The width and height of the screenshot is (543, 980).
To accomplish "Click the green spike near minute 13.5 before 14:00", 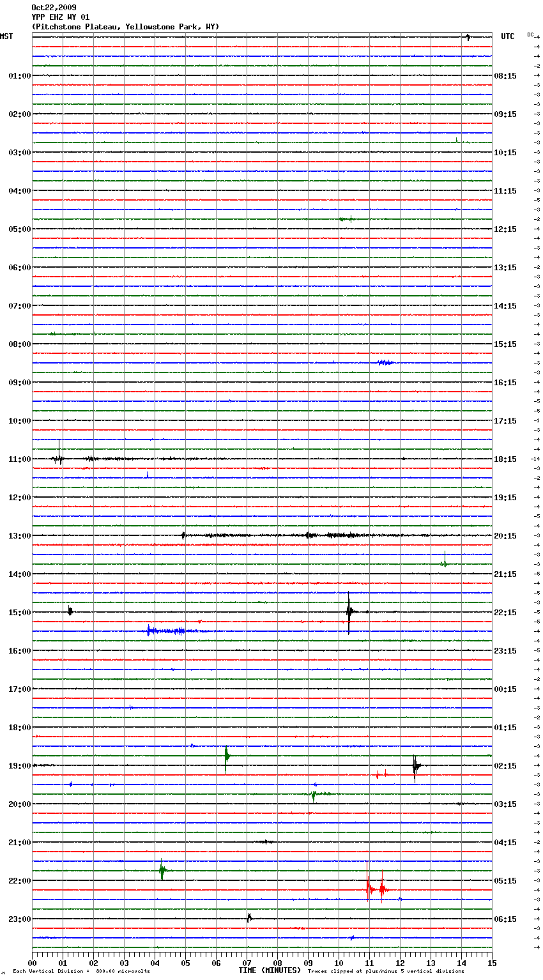I will [445, 561].
